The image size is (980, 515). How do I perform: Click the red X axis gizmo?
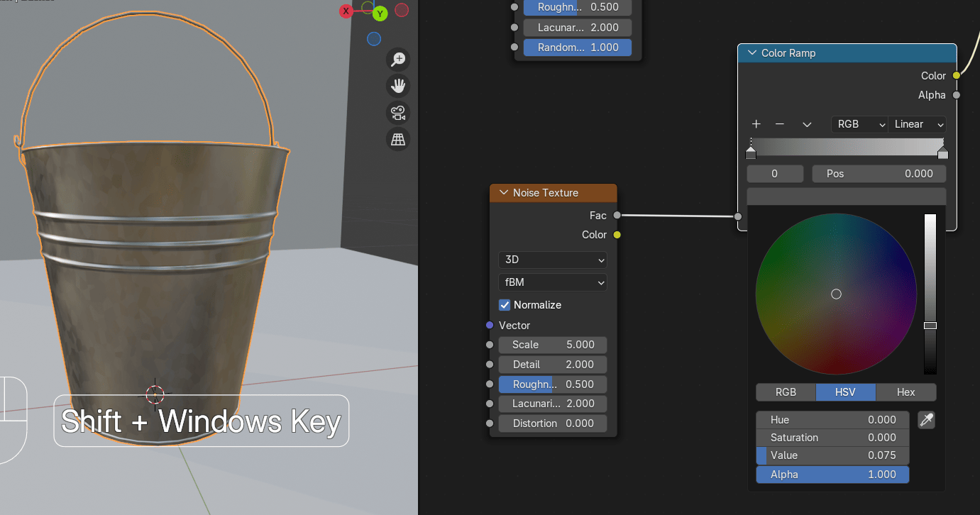[346, 11]
